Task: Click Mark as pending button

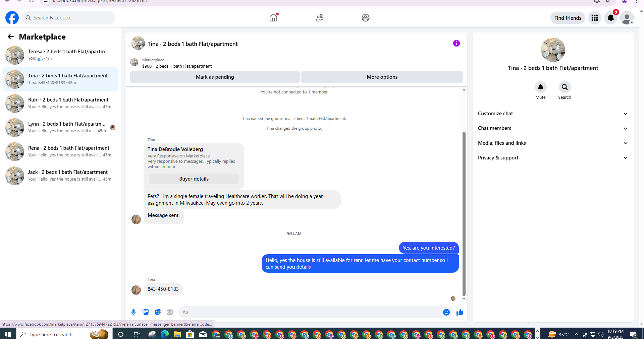Action: coord(215,77)
